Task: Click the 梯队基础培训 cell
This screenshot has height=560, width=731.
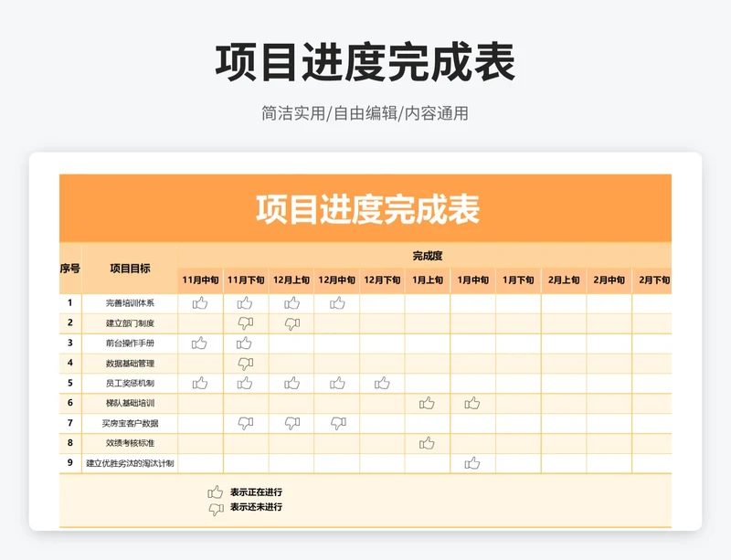Action: [130, 403]
